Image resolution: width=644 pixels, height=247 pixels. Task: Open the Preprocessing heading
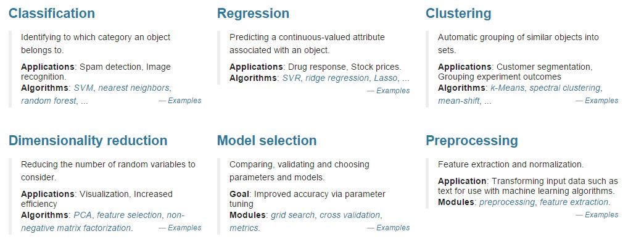tap(471, 141)
